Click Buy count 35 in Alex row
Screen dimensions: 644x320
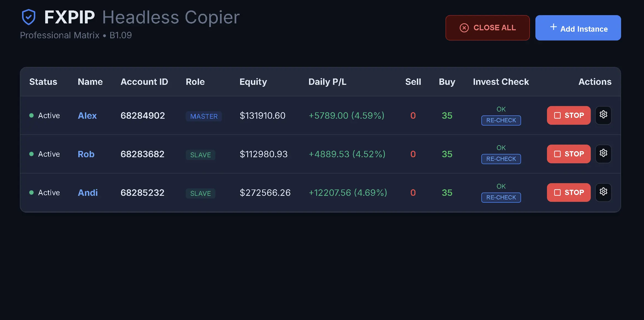click(x=447, y=115)
